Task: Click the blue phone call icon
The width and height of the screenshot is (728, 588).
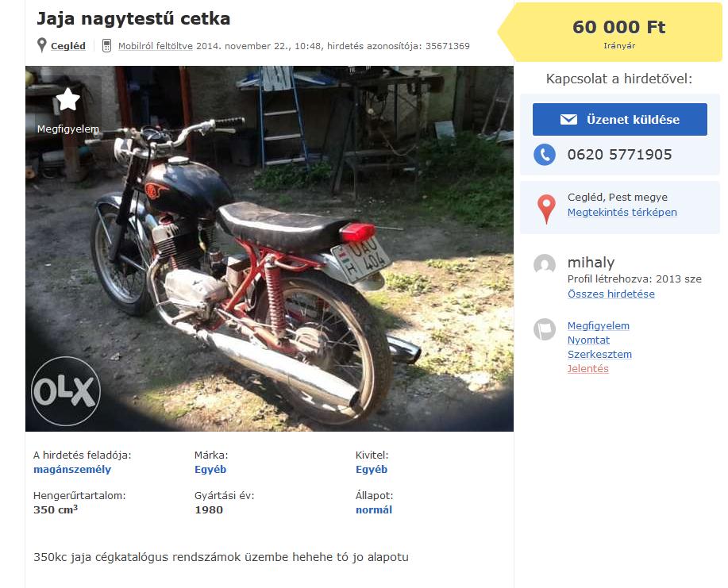Action: 545,155
